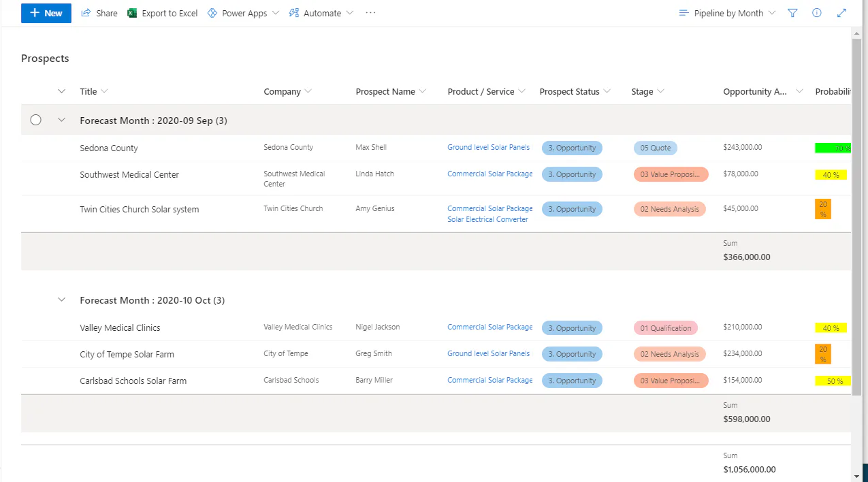Click the Solar Electrical Converter link
868x482 pixels.
[487, 219]
